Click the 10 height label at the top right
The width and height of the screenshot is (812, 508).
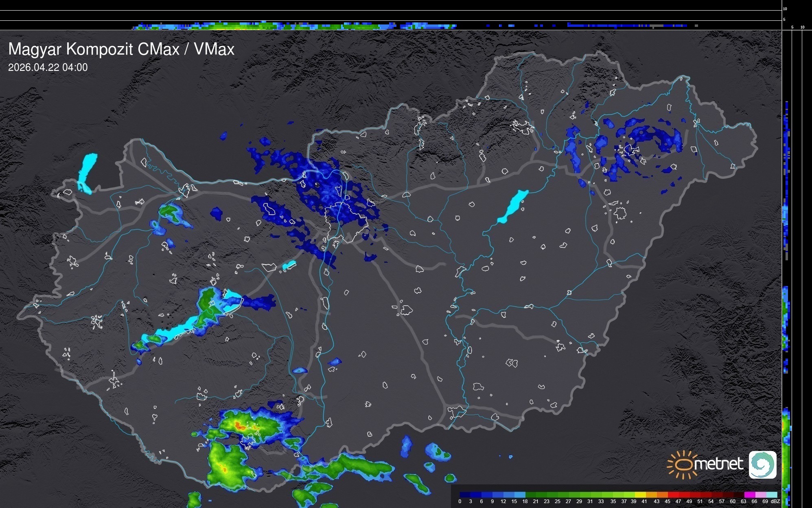785,9
